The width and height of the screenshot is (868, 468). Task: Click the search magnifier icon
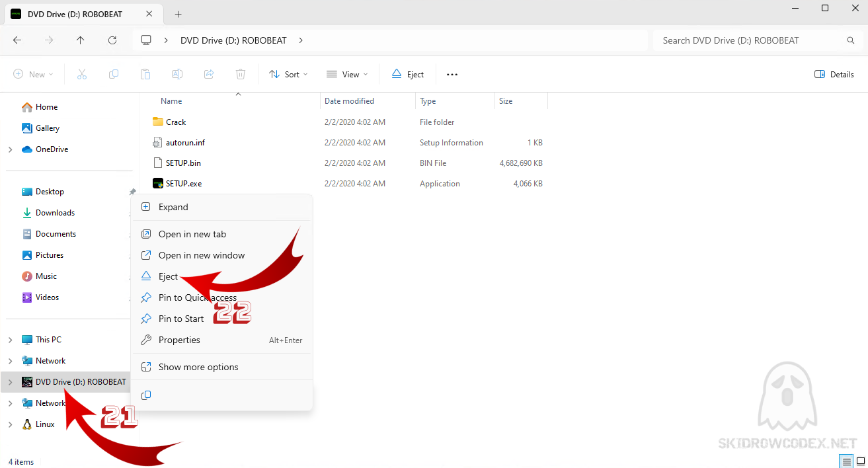[x=851, y=40]
